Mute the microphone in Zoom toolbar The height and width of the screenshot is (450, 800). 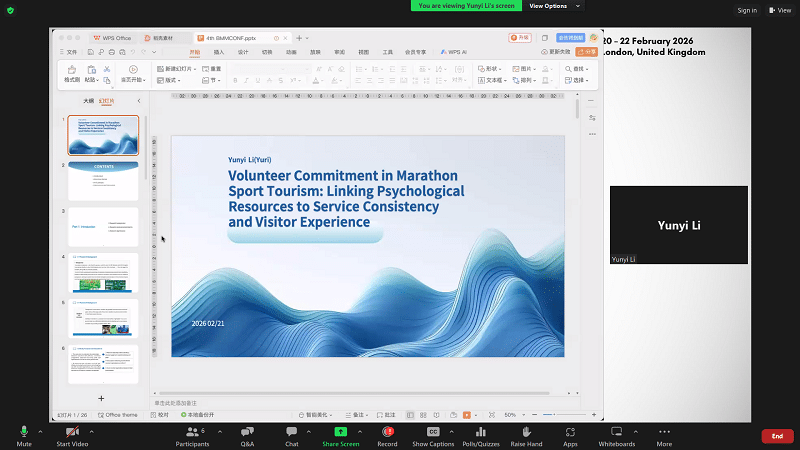[x=24, y=432]
